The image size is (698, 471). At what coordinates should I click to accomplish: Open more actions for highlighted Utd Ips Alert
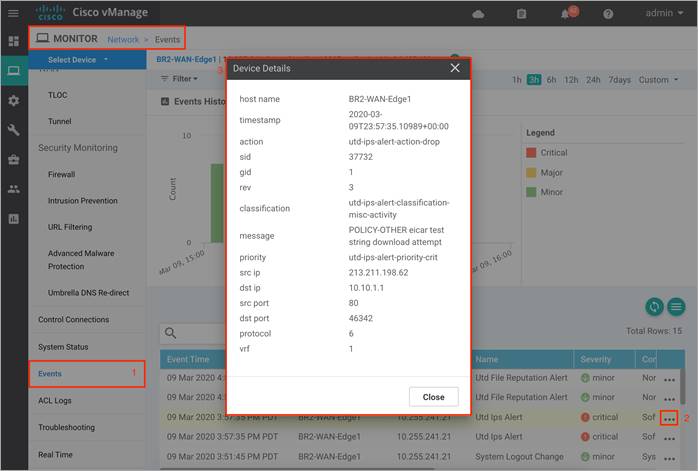click(x=669, y=418)
